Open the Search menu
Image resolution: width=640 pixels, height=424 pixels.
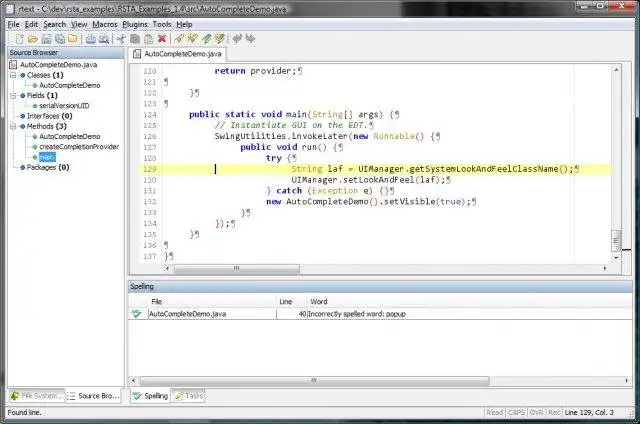(x=55, y=24)
